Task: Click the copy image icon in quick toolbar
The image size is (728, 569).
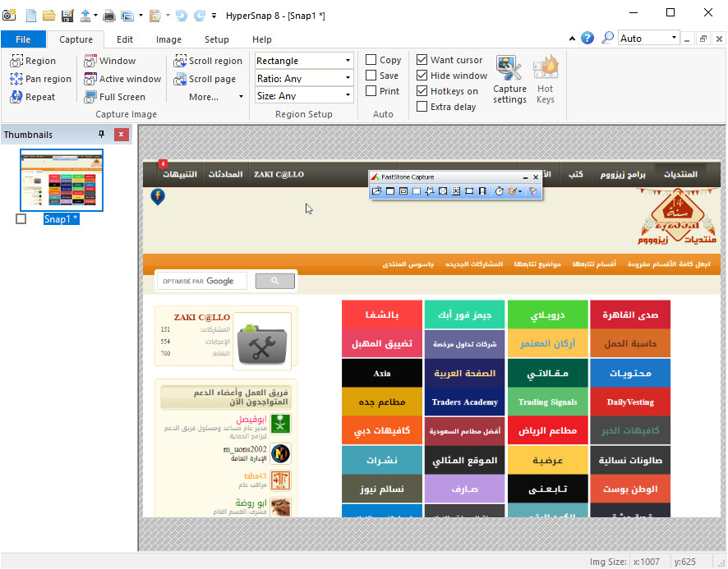Action: click(x=127, y=16)
